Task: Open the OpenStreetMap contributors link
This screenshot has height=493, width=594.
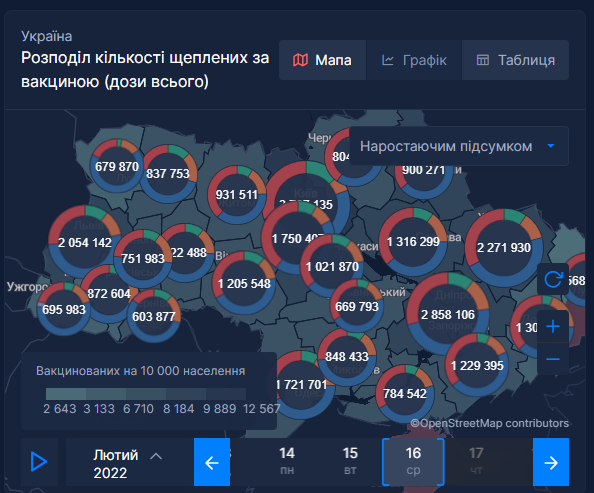Action: (490, 423)
